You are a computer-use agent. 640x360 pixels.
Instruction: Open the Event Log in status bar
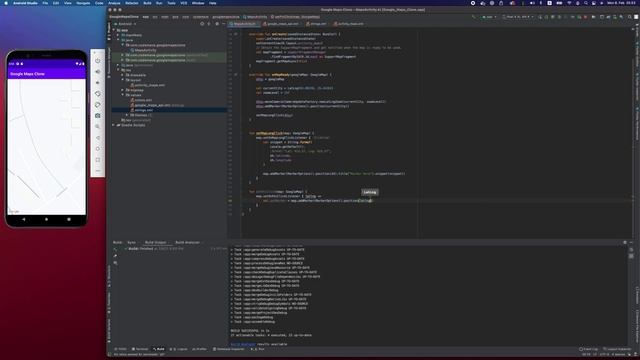(x=589, y=349)
